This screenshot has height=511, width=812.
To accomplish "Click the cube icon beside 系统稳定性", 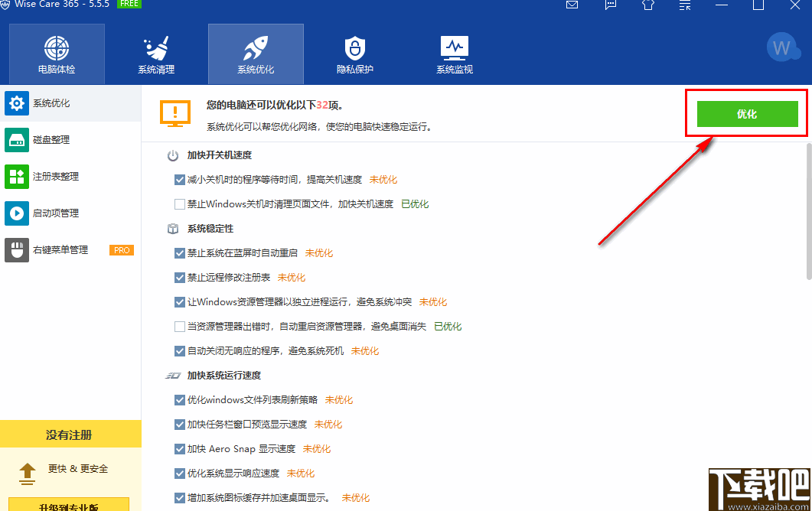I will [x=173, y=229].
